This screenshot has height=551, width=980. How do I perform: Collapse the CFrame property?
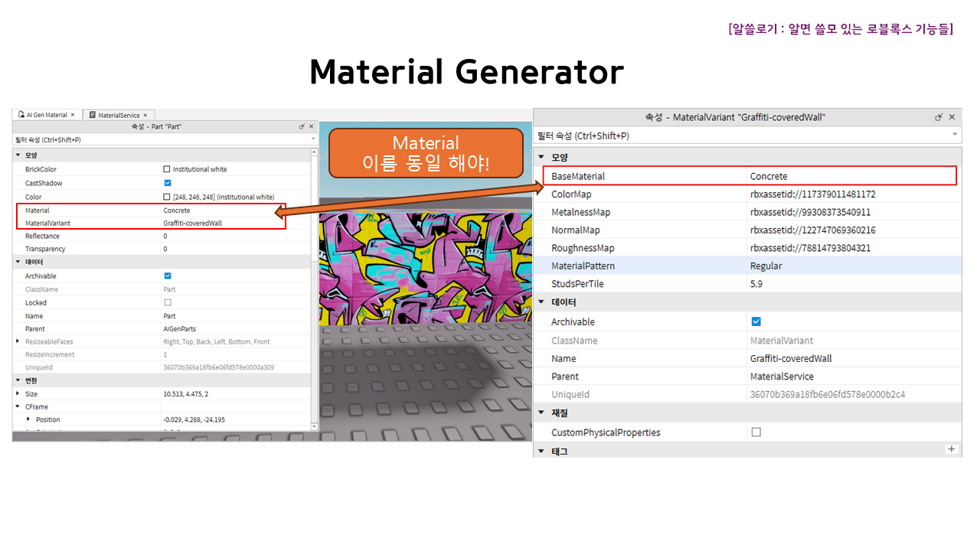18,406
